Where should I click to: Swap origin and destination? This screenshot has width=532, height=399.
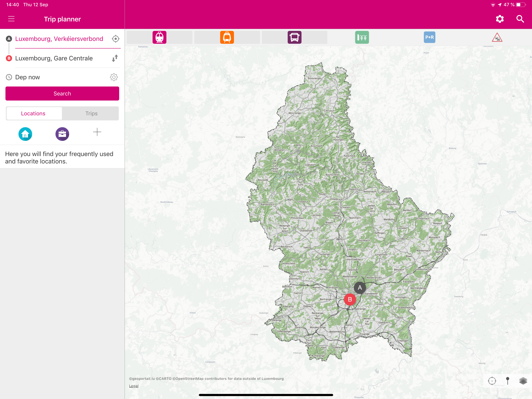click(115, 58)
